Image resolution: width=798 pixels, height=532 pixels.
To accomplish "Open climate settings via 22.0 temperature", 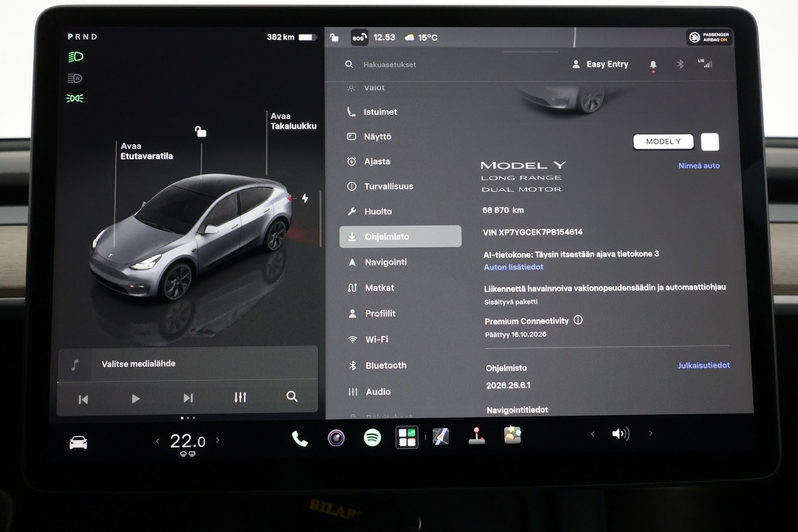I will (187, 441).
